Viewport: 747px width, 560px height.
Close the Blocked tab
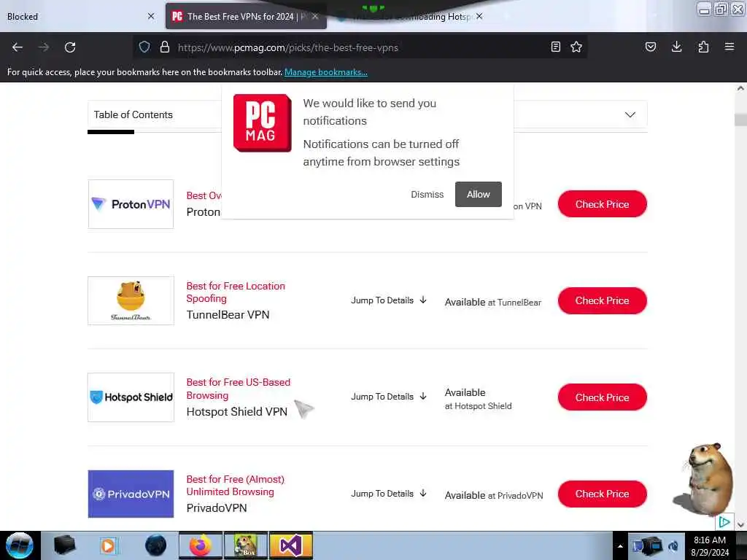(x=151, y=16)
